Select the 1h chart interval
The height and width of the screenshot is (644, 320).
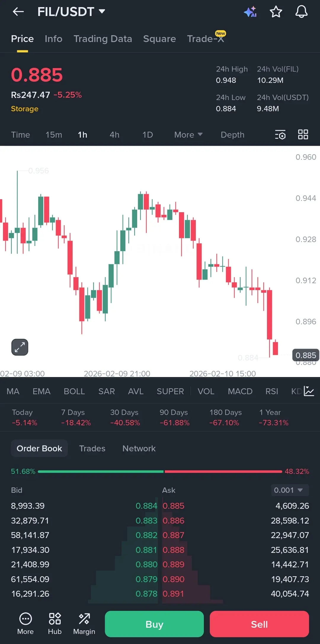point(83,135)
